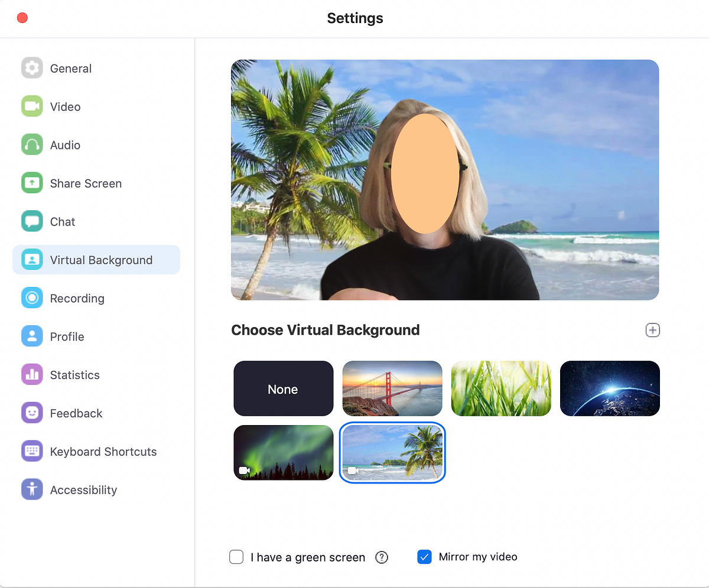Click the 'Profile' label in sidebar
The image size is (709, 588).
pos(67,337)
